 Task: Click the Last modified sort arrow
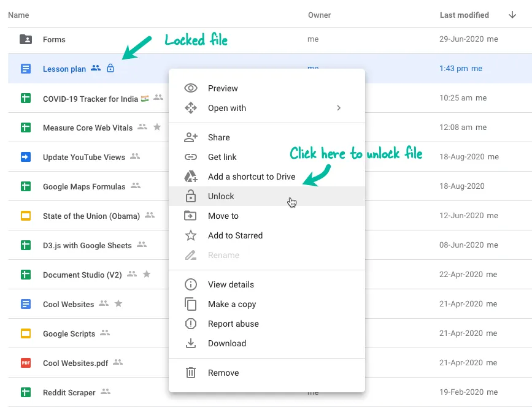(x=512, y=15)
